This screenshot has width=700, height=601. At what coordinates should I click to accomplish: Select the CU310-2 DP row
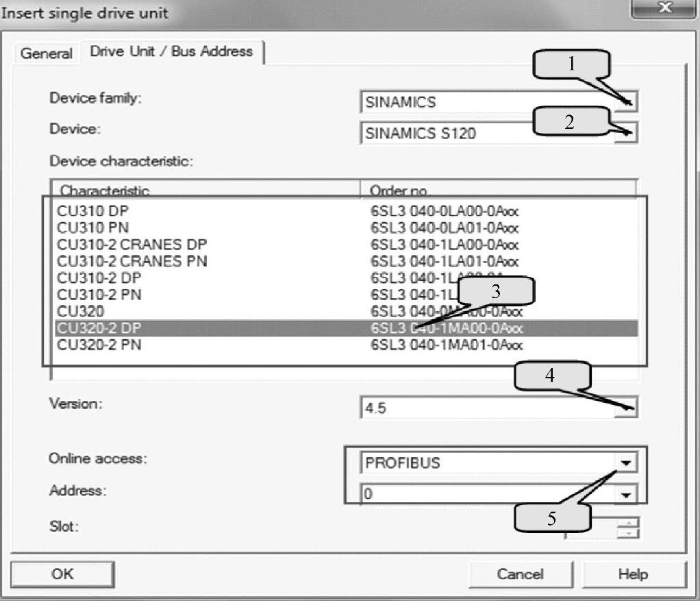[x=346, y=278]
